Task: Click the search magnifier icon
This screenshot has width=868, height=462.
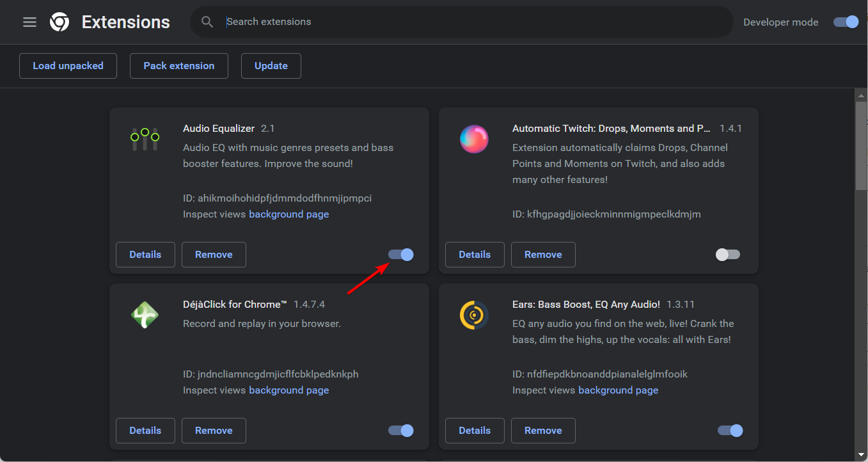Action: [207, 22]
